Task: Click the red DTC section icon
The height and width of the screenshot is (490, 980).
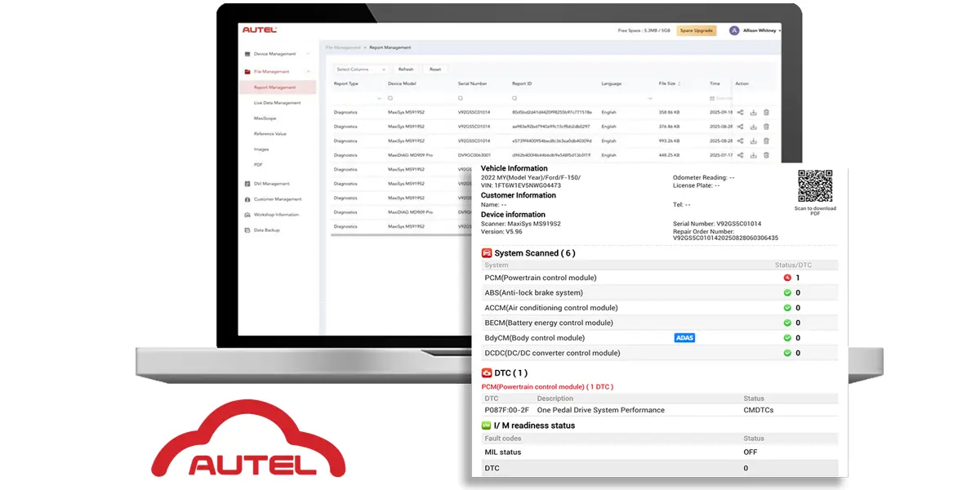Action: click(x=487, y=373)
